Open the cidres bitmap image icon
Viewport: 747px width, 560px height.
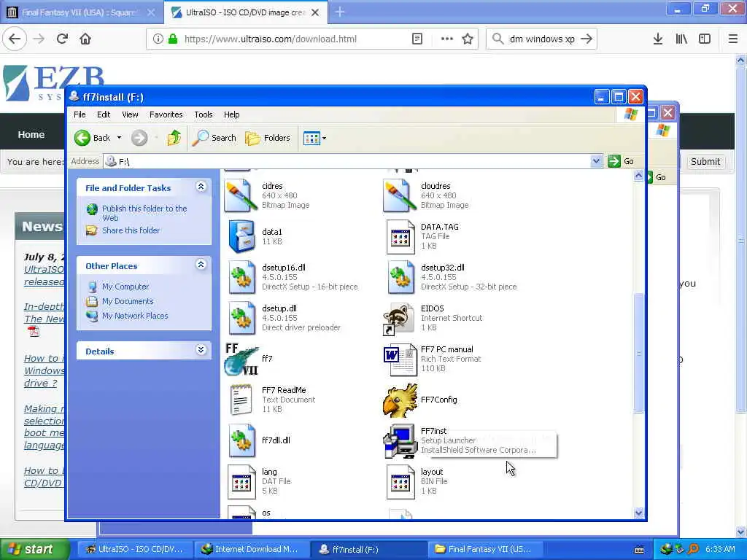(241, 195)
